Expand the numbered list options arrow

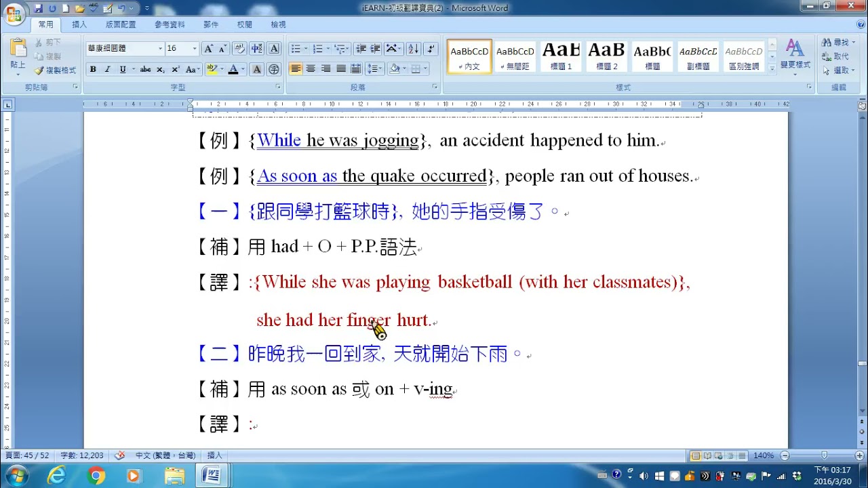[329, 49]
